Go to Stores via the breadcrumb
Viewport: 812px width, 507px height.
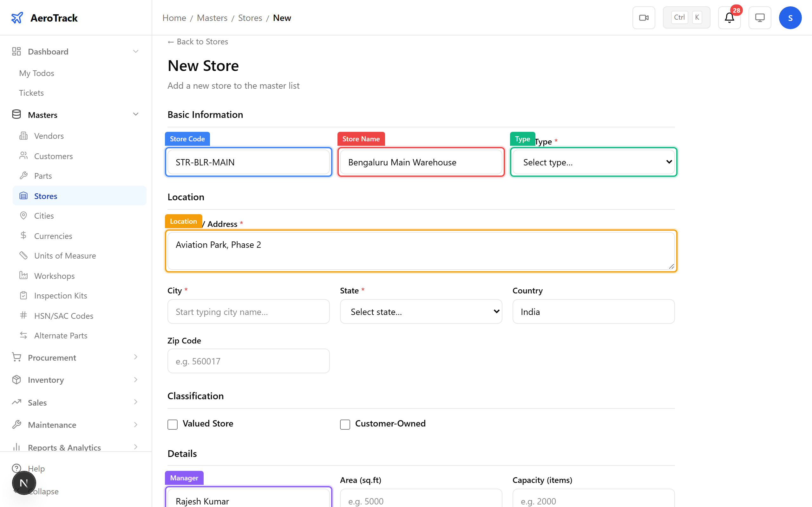[250, 18]
